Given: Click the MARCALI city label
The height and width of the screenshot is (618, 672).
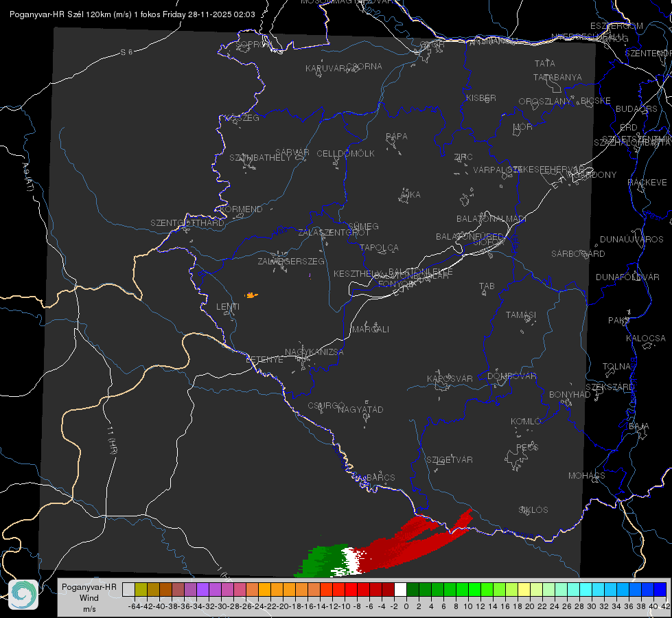Looking at the screenshot, I should pyautogui.click(x=371, y=330).
